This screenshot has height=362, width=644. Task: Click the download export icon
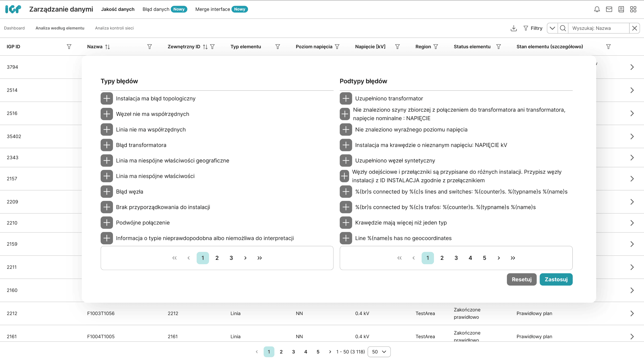pos(514,28)
